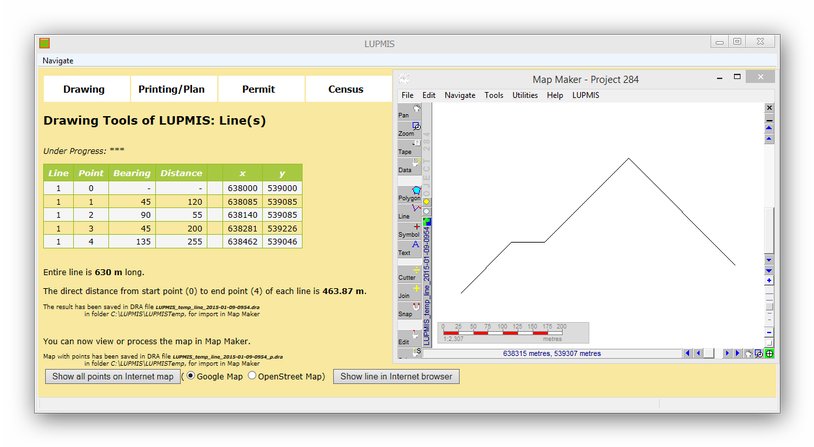Open the Tools menu in Map Maker
This screenshot has height=447, width=814.
[494, 96]
